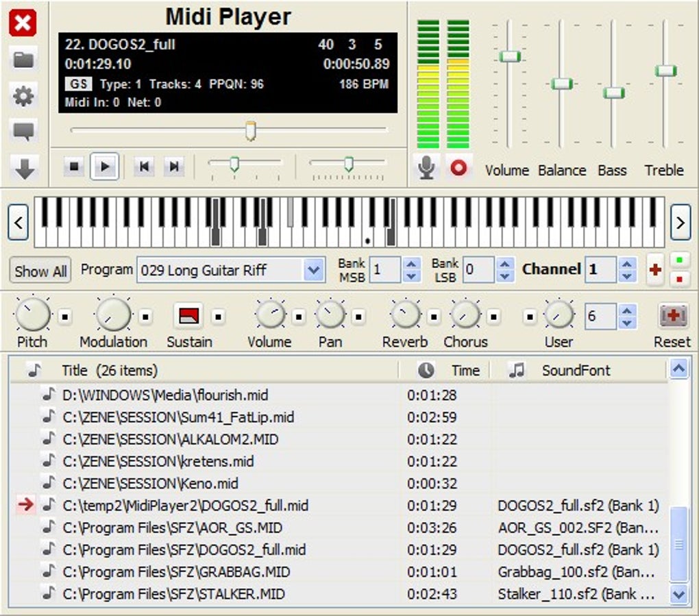Open settings with the gear icon
Image resolution: width=699 pixels, height=616 pixels.
click(23, 96)
